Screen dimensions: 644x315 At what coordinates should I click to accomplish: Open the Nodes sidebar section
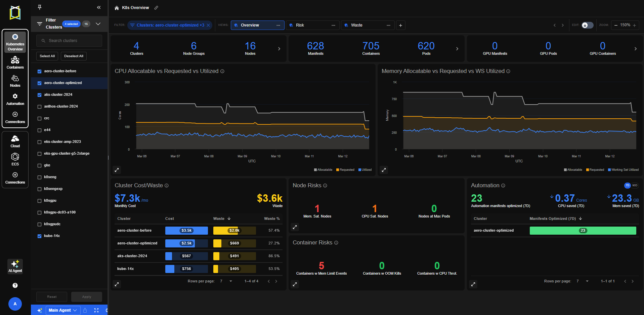15,81
